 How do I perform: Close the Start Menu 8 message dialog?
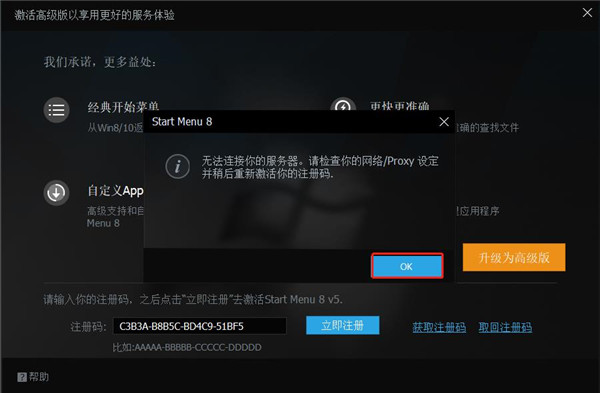444,122
